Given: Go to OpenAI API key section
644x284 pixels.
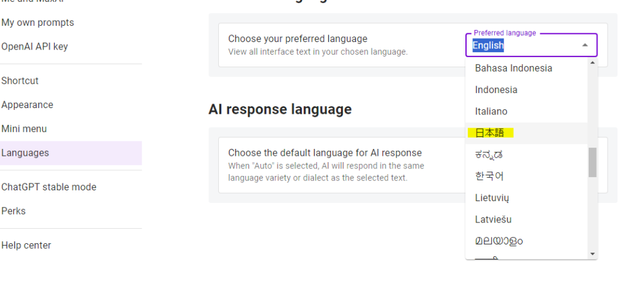Looking at the screenshot, I should point(35,46).
